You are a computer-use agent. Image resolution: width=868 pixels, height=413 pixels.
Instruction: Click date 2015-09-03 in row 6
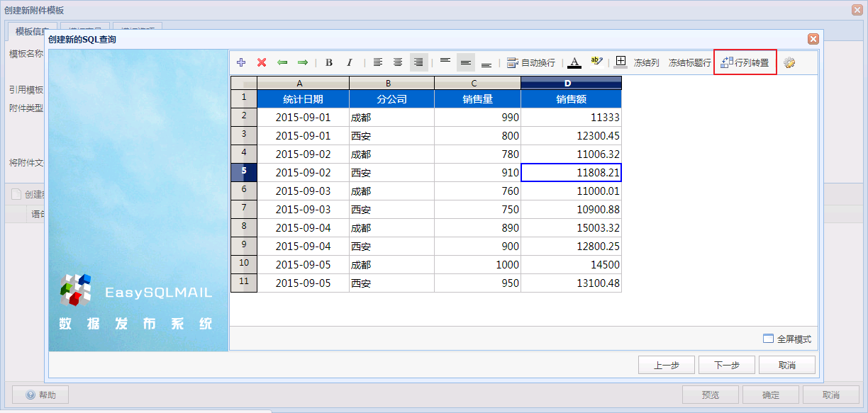303,191
